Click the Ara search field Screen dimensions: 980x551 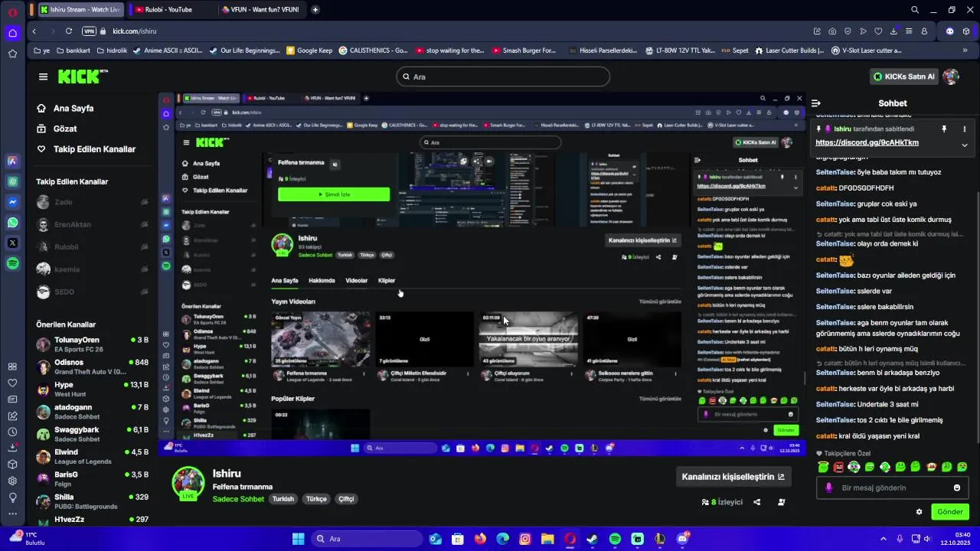(x=503, y=77)
